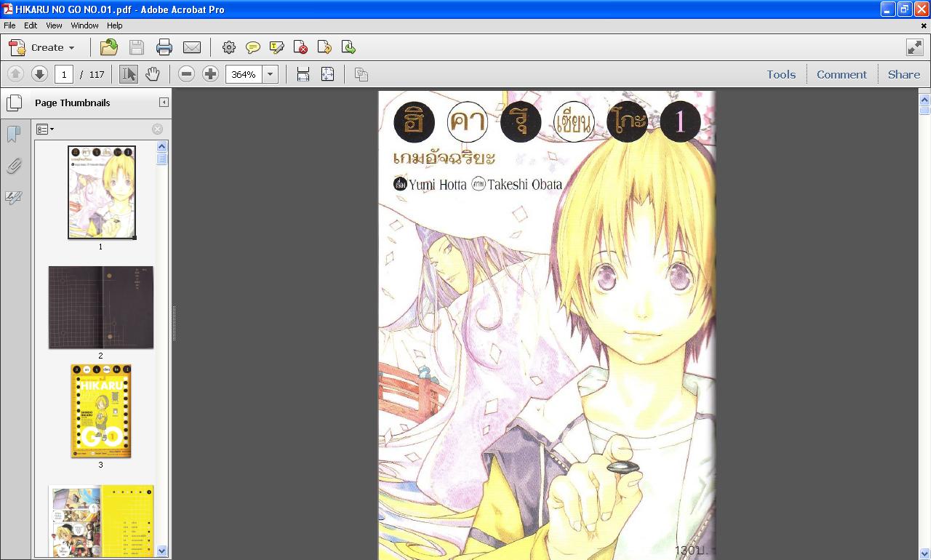
Task: Add a sticky note comment
Action: point(253,47)
